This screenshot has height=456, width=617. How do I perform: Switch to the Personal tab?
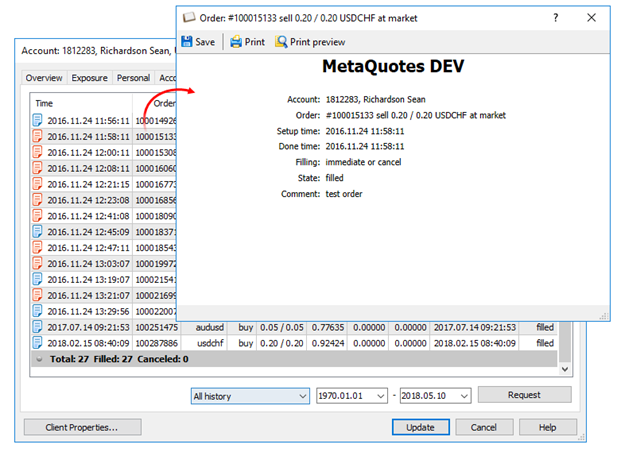pos(133,78)
